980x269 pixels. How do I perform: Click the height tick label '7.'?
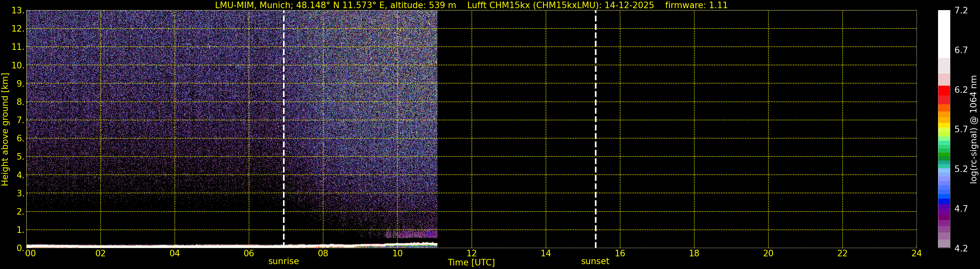tap(20, 120)
